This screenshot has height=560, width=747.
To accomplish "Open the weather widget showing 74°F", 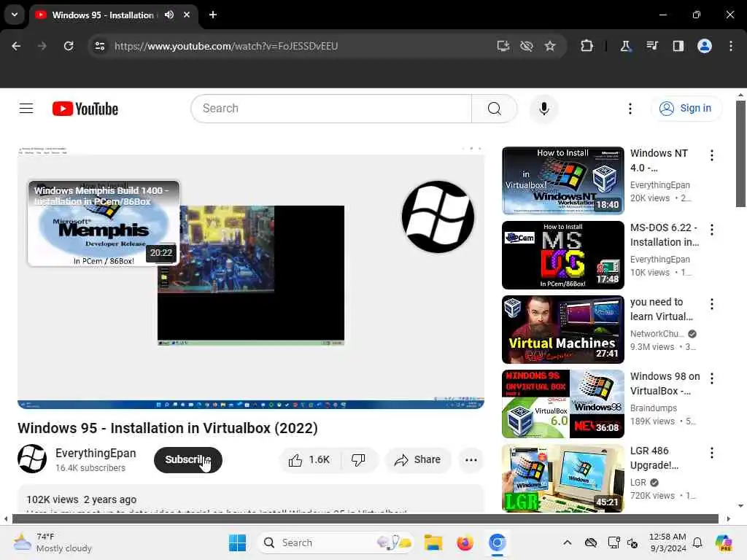I will pos(53,542).
